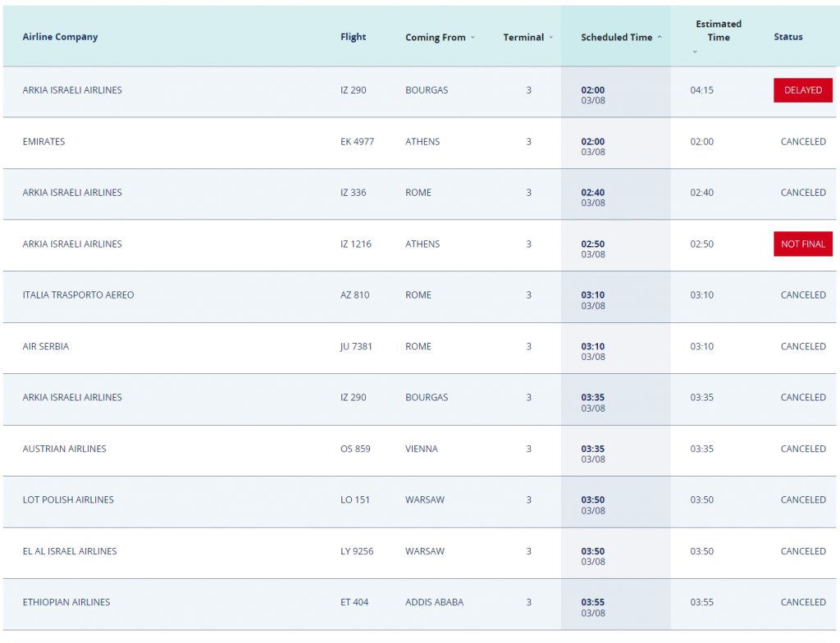Select flight number IZ 336
This screenshot has width=840, height=643.
(x=354, y=193)
